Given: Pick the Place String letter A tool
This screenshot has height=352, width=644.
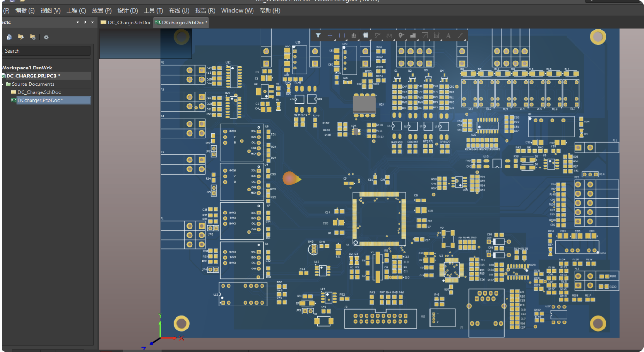Looking at the screenshot, I should point(448,35).
